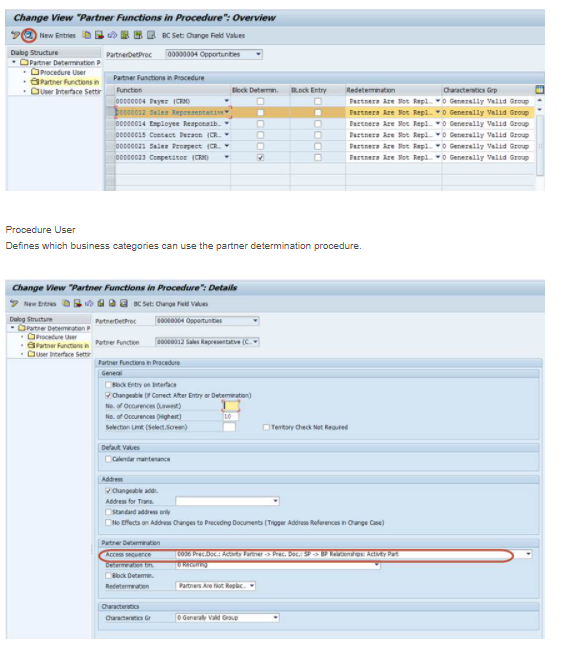Click the table settings icon above scrollbar

pyautogui.click(x=539, y=90)
